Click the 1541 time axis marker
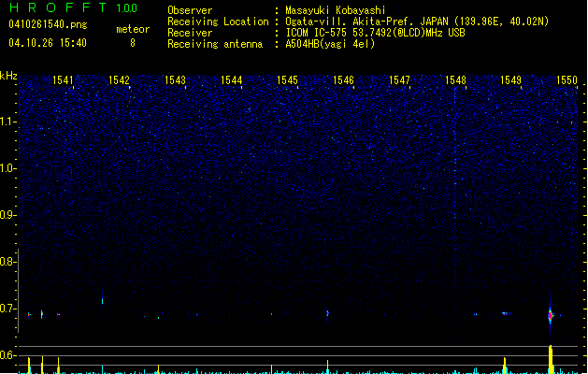588x374 pixels. [63, 80]
